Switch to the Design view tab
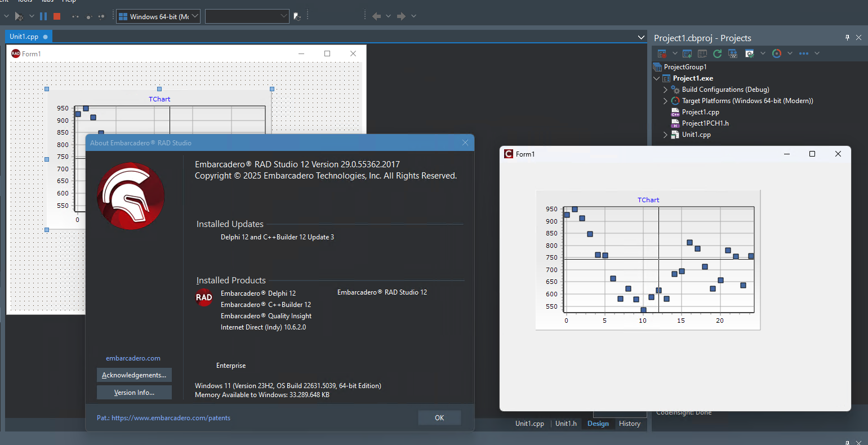868x445 pixels. point(598,424)
